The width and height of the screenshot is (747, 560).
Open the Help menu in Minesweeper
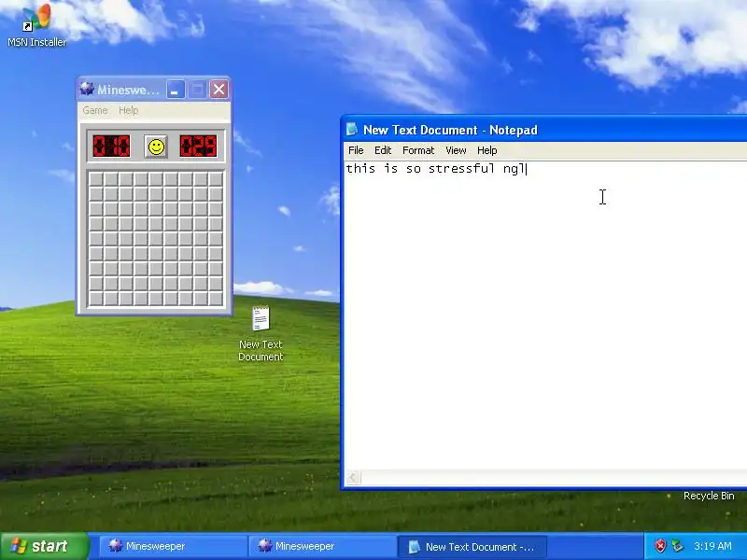(x=128, y=110)
